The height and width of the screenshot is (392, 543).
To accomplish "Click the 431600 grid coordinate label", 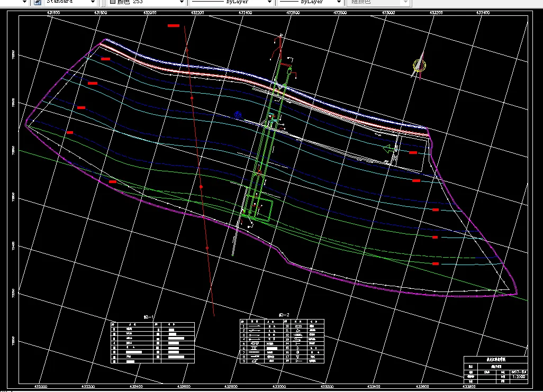I will pos(53,13).
